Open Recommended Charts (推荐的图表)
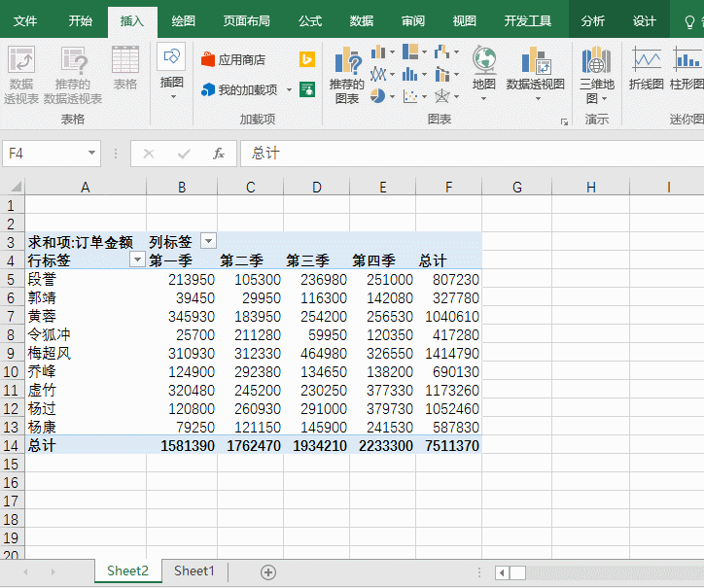Viewport: 704px width, 588px height. tap(346, 75)
